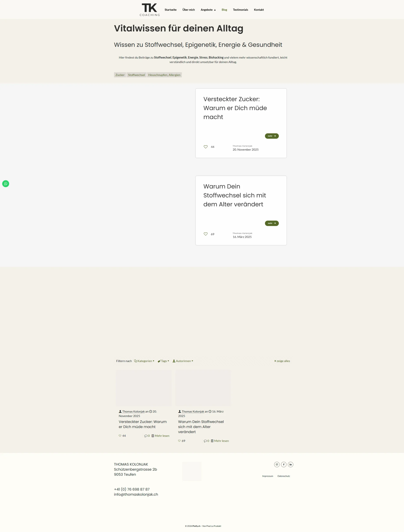Open the Instagram profile icon in footer
Image resolution: width=404 pixels, height=532 pixels.
(277, 464)
